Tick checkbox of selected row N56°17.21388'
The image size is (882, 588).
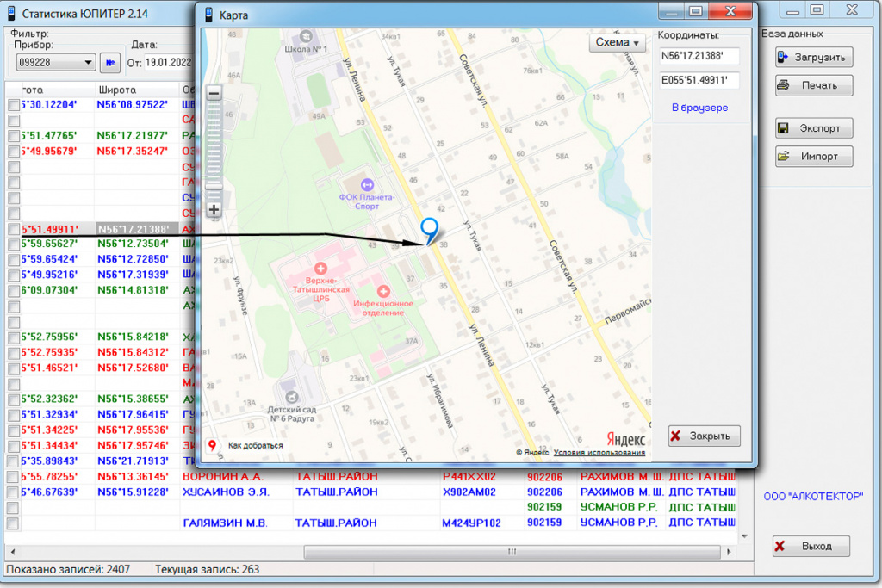[x=14, y=229]
